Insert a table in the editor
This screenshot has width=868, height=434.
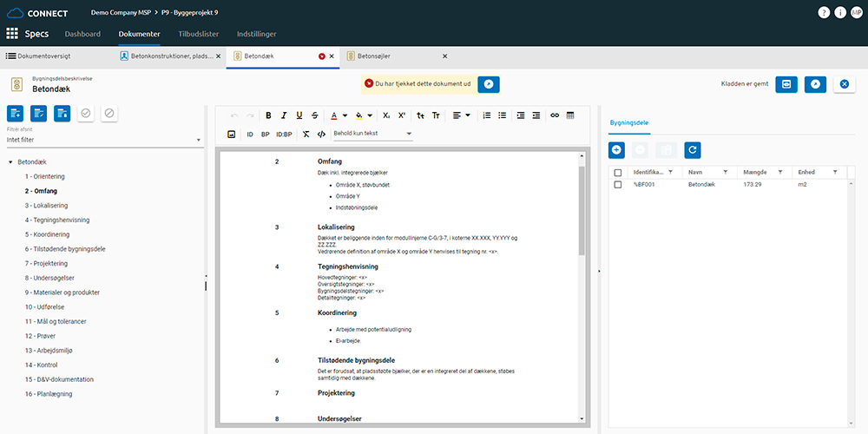pyautogui.click(x=572, y=115)
